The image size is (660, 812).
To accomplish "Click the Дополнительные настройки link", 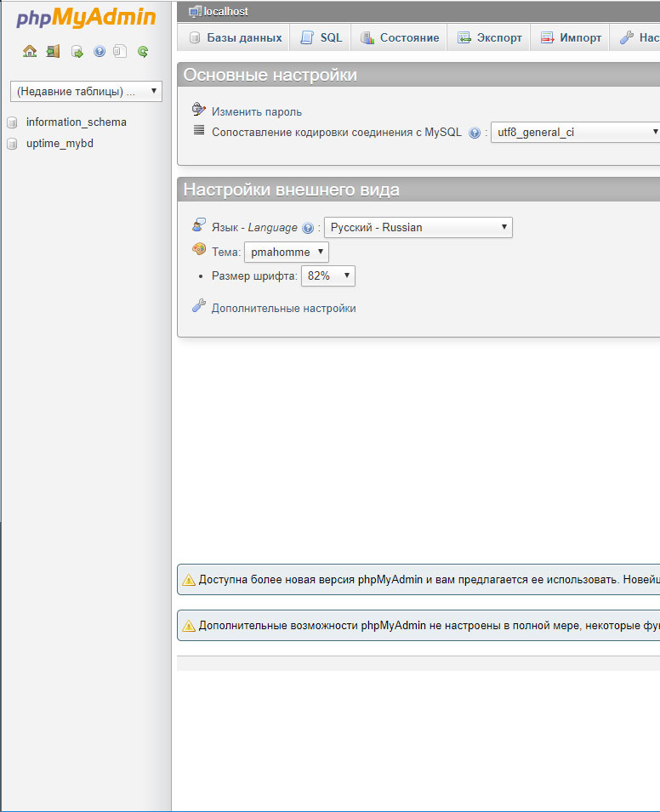I will pyautogui.click(x=283, y=308).
